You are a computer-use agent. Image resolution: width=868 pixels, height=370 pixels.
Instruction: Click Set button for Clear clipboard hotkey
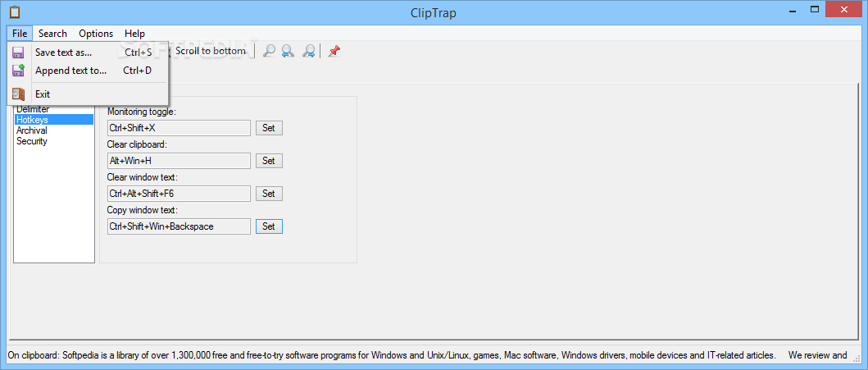[x=269, y=161]
